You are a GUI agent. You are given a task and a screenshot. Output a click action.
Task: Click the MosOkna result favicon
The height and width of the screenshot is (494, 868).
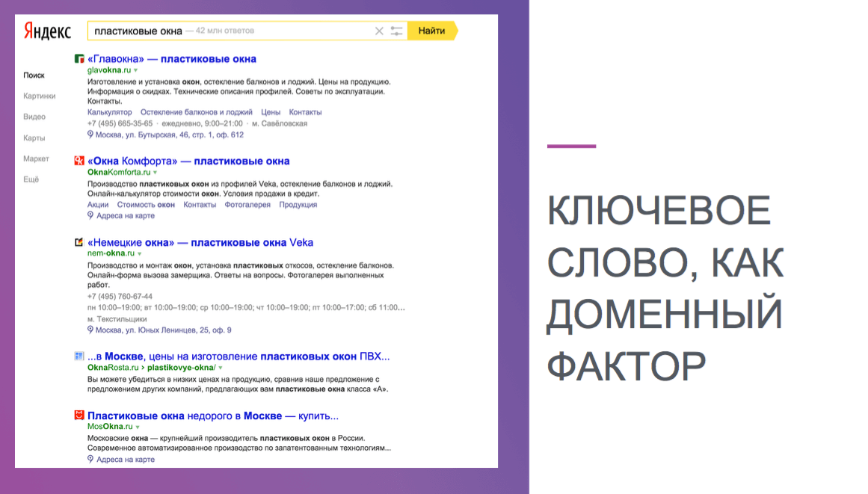[79, 415]
